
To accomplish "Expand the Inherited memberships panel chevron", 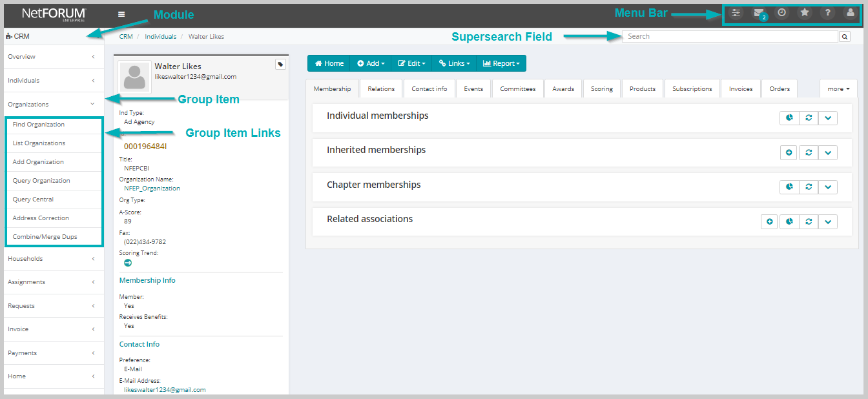I will [x=828, y=152].
